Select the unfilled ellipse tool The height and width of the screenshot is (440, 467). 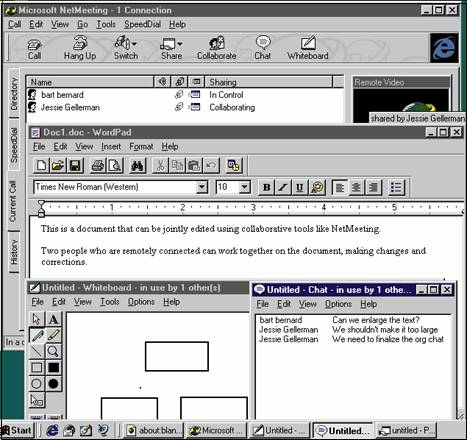(x=37, y=384)
